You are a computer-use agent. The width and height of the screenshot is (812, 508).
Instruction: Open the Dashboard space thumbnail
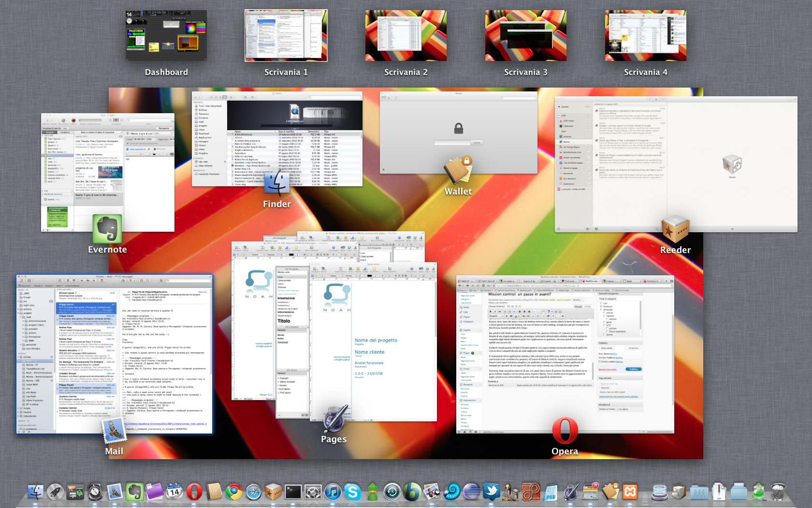pos(166,36)
